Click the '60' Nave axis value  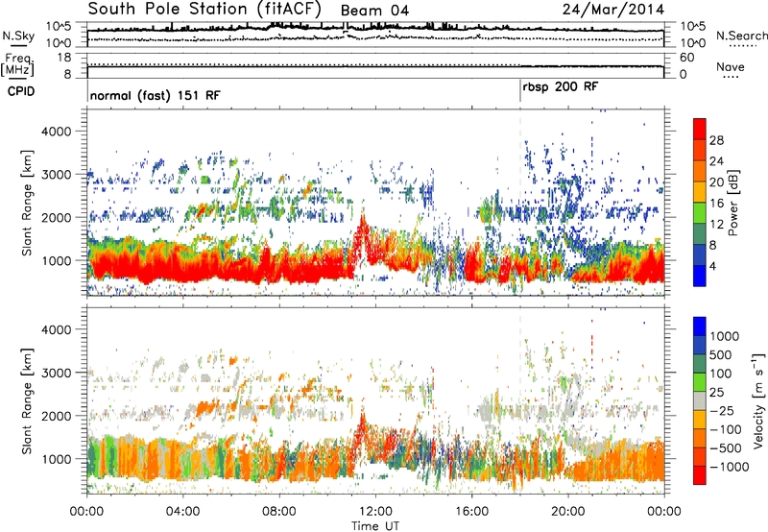click(x=686, y=58)
